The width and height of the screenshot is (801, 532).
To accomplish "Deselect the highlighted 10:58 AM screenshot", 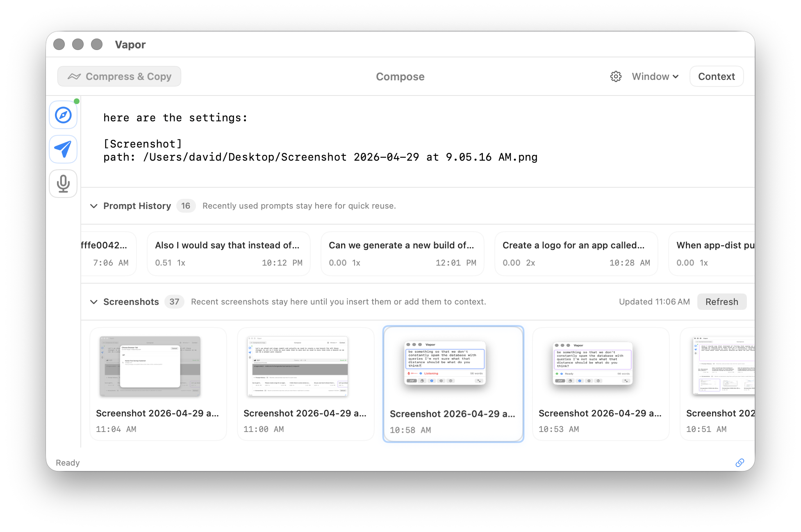I will (x=453, y=384).
